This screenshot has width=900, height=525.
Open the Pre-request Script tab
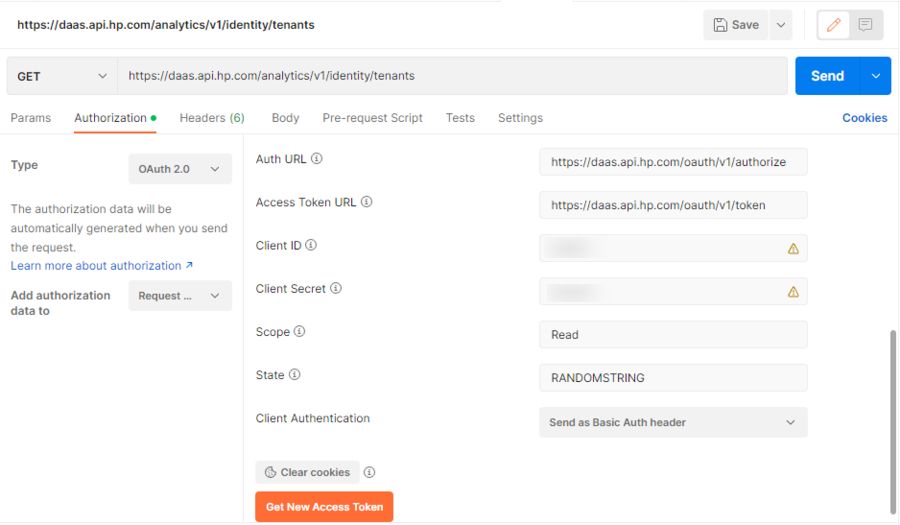[x=373, y=118]
